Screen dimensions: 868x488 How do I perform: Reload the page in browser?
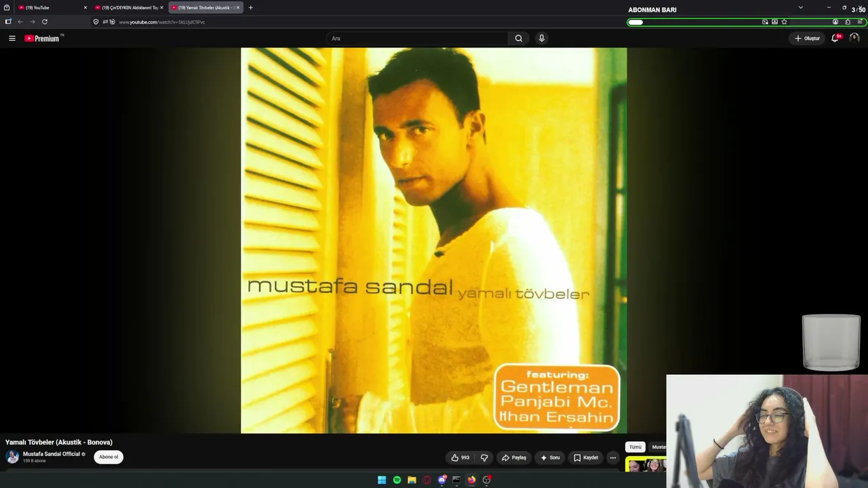point(45,22)
